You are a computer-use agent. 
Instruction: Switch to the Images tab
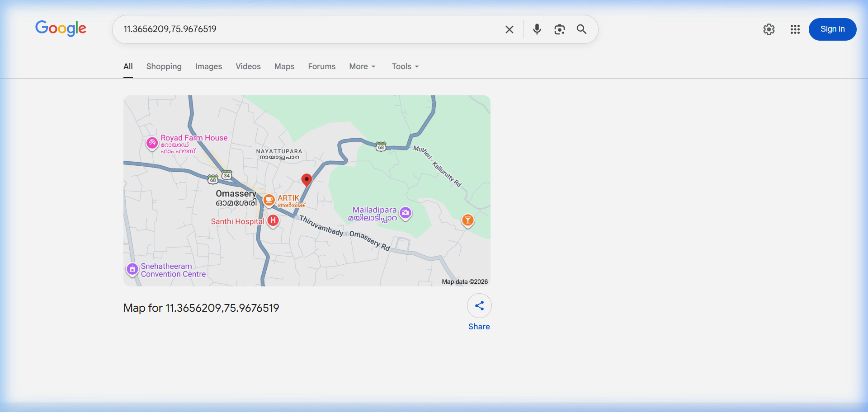pos(208,66)
